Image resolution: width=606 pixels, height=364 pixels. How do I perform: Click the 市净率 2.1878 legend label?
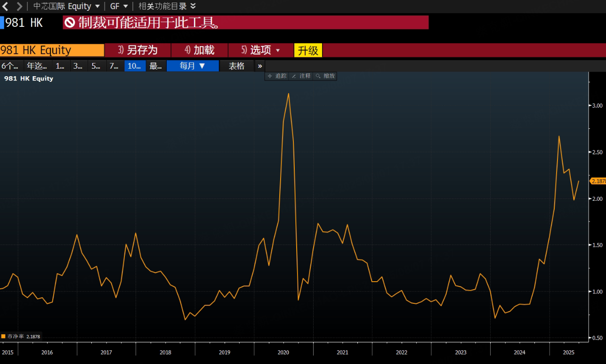[24, 336]
